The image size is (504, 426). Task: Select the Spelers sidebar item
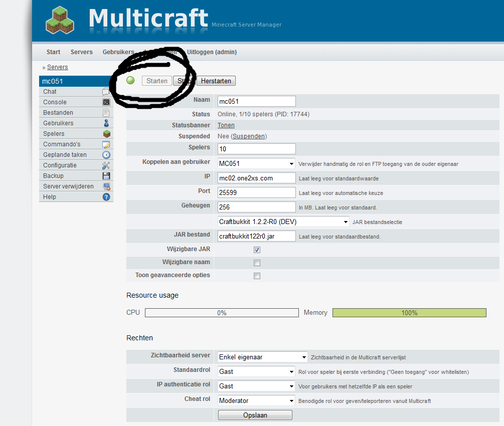pos(76,134)
